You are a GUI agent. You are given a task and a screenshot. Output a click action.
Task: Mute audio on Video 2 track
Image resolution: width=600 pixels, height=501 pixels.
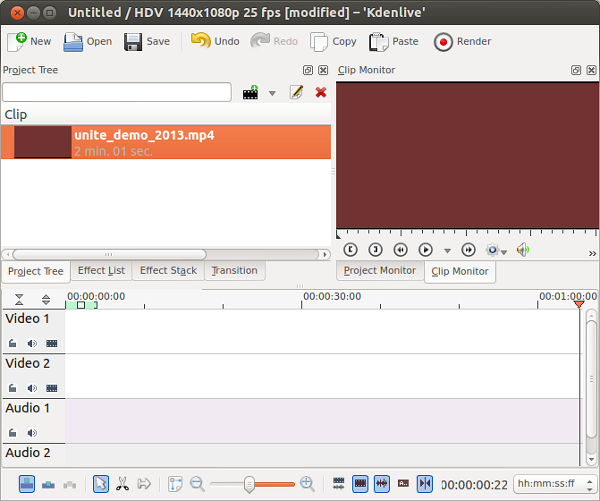[x=32, y=388]
